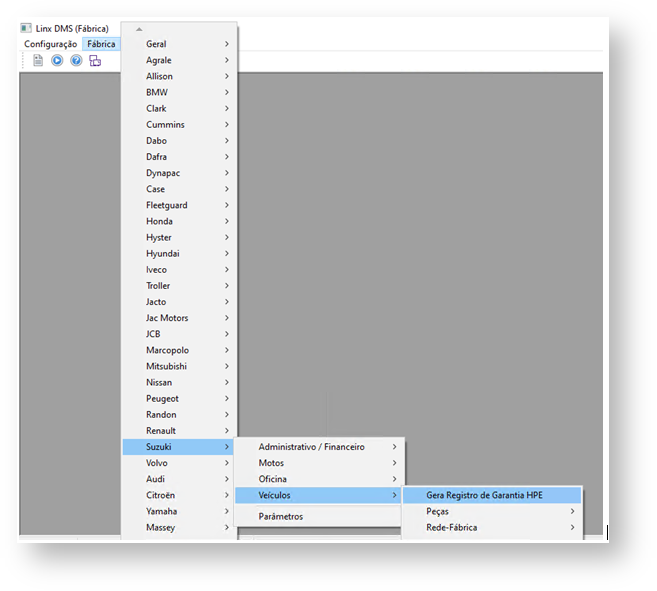Expand the chevron beside Suzuki
The image size is (657, 591).
tap(227, 447)
